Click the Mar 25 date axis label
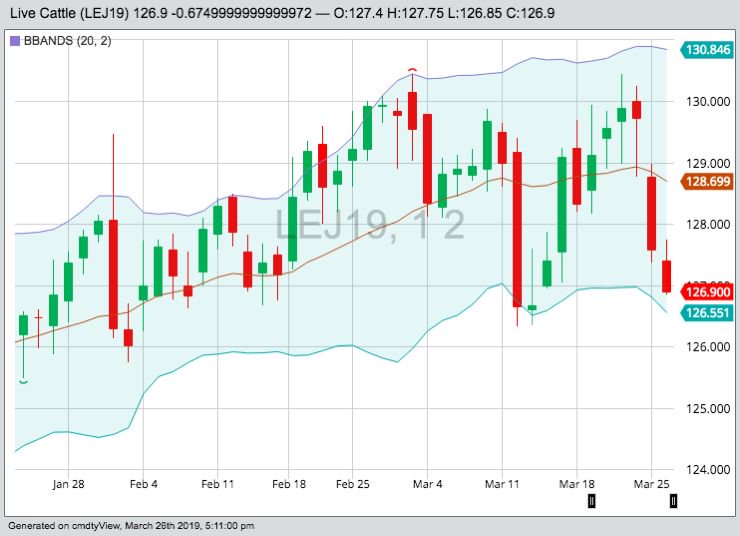Screen dimensions: 740x536 coord(651,484)
